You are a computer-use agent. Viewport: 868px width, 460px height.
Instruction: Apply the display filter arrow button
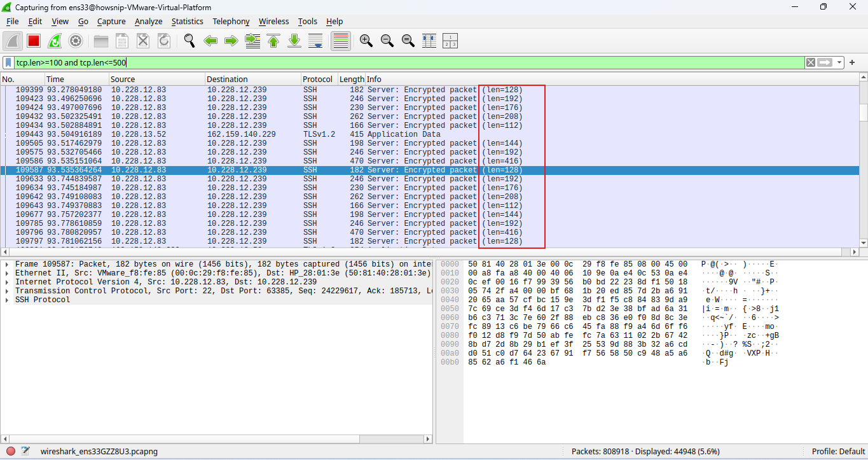click(825, 62)
